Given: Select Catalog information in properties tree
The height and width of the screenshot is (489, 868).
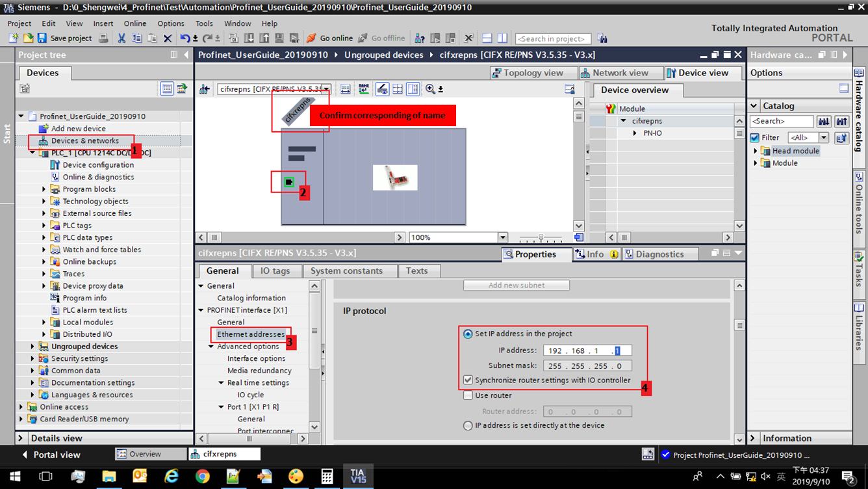Looking at the screenshot, I should pyautogui.click(x=251, y=298).
